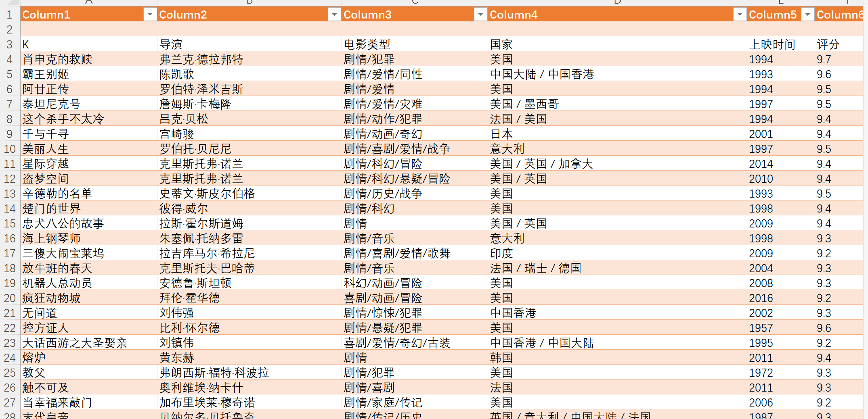This screenshot has height=419, width=868.
Task: Click cell containing 楚门的世界
Action: [88, 208]
